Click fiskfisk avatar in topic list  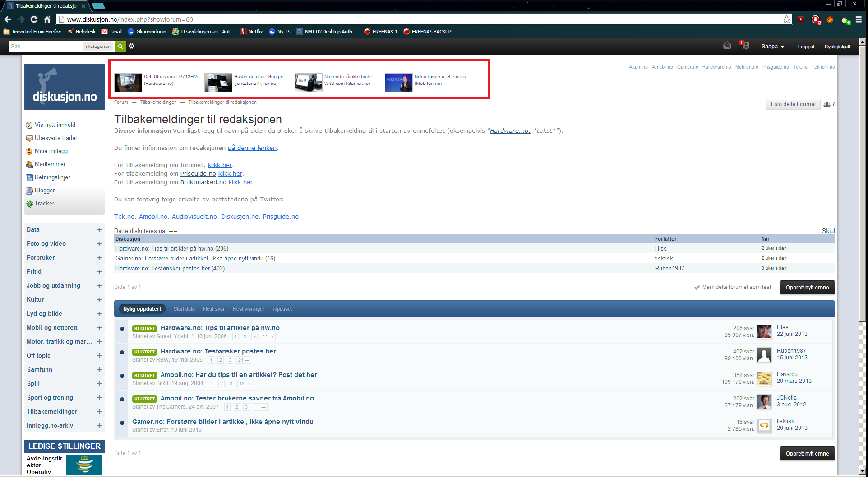coord(764,425)
